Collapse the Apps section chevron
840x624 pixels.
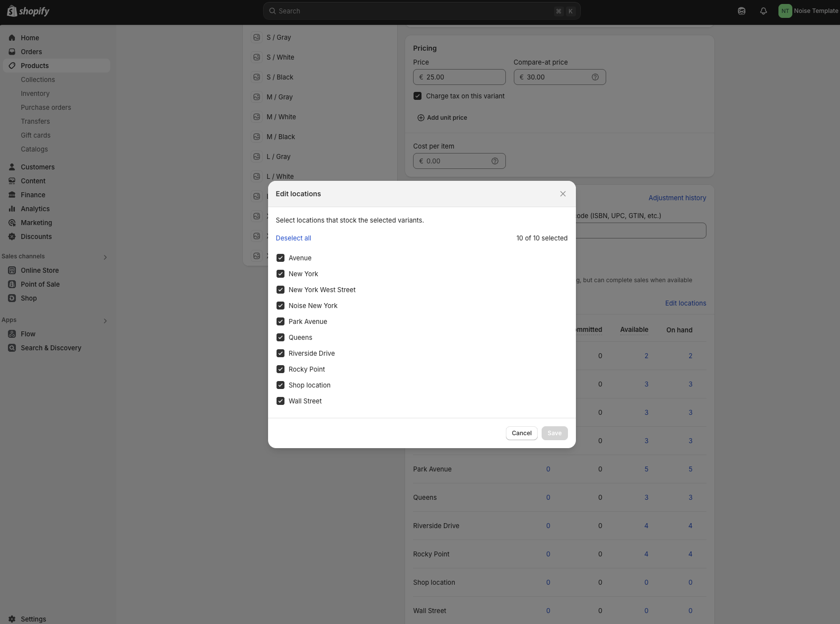105,321
